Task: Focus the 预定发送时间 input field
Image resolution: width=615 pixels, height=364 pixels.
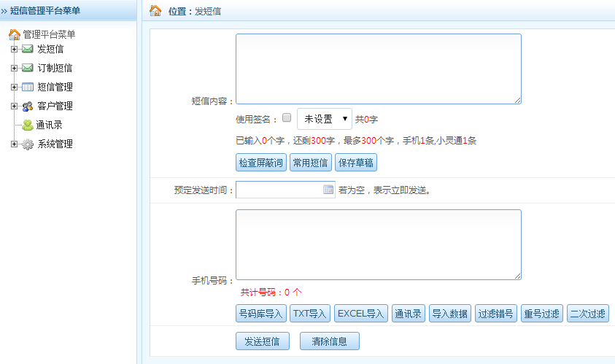Action: (285, 190)
